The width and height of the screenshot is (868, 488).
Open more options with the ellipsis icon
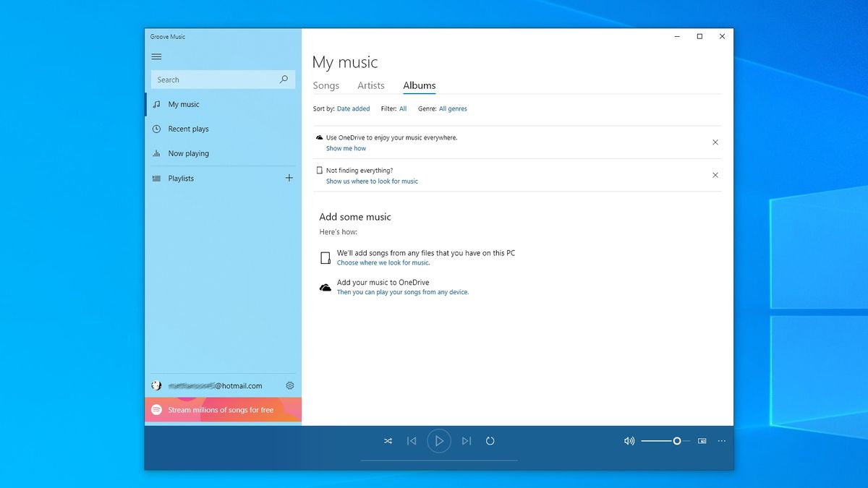coord(721,440)
